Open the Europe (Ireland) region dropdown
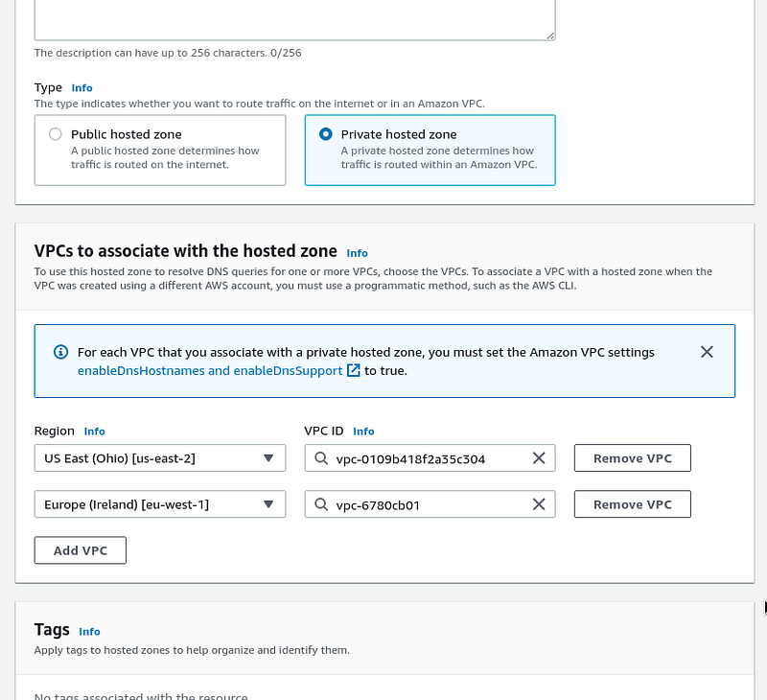This screenshot has width=767, height=700. click(x=160, y=503)
